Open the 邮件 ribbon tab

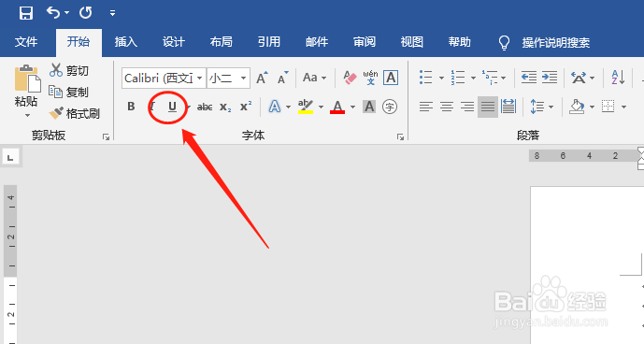[317, 42]
